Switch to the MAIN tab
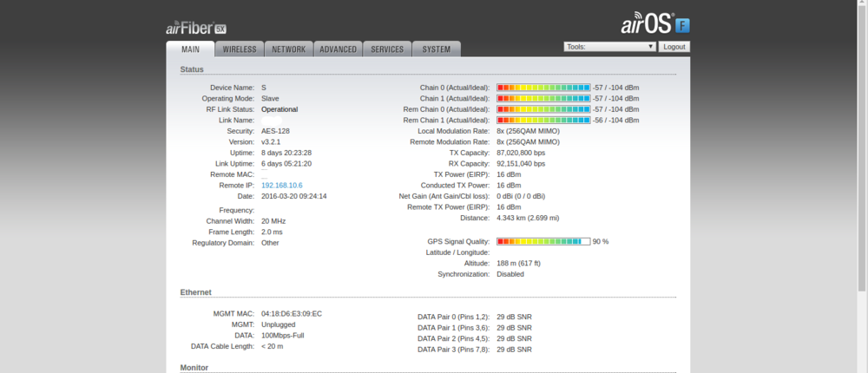 click(x=190, y=49)
